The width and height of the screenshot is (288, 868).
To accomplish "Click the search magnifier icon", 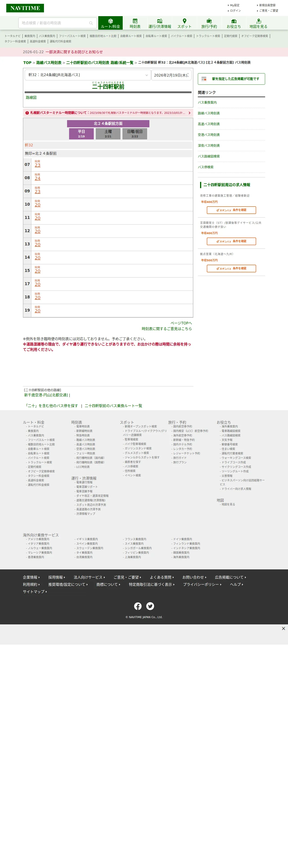I will click(x=91, y=23).
